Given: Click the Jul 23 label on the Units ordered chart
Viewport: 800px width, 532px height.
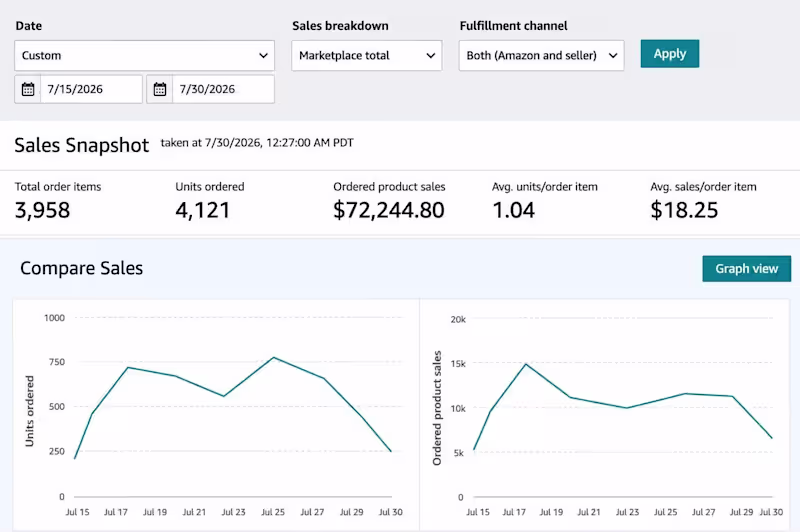Looking at the screenshot, I should tap(234, 512).
